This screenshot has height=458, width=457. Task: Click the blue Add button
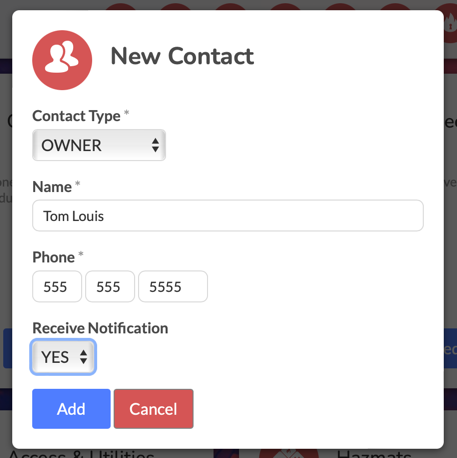71,409
